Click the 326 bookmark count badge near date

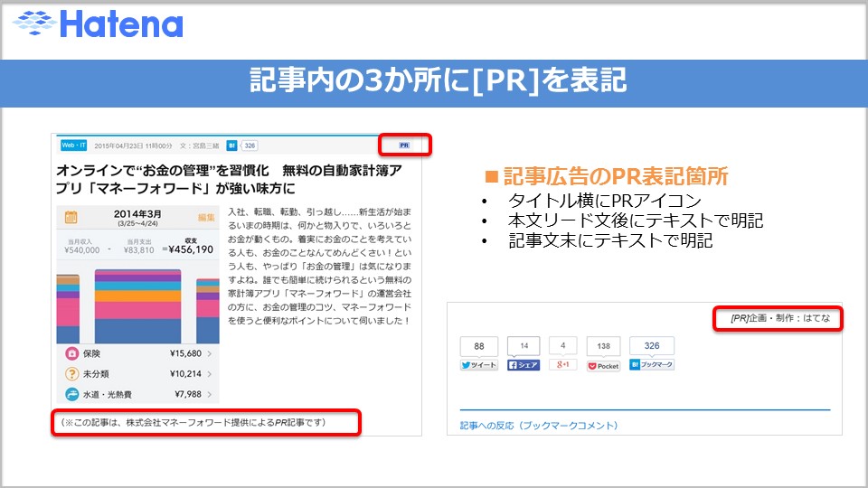pos(250,145)
